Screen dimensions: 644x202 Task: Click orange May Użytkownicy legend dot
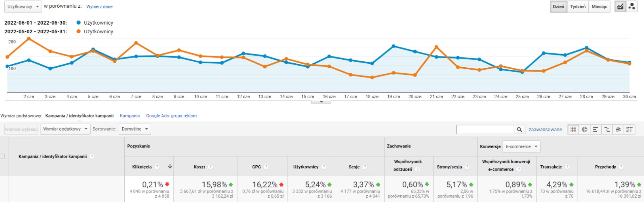point(79,31)
